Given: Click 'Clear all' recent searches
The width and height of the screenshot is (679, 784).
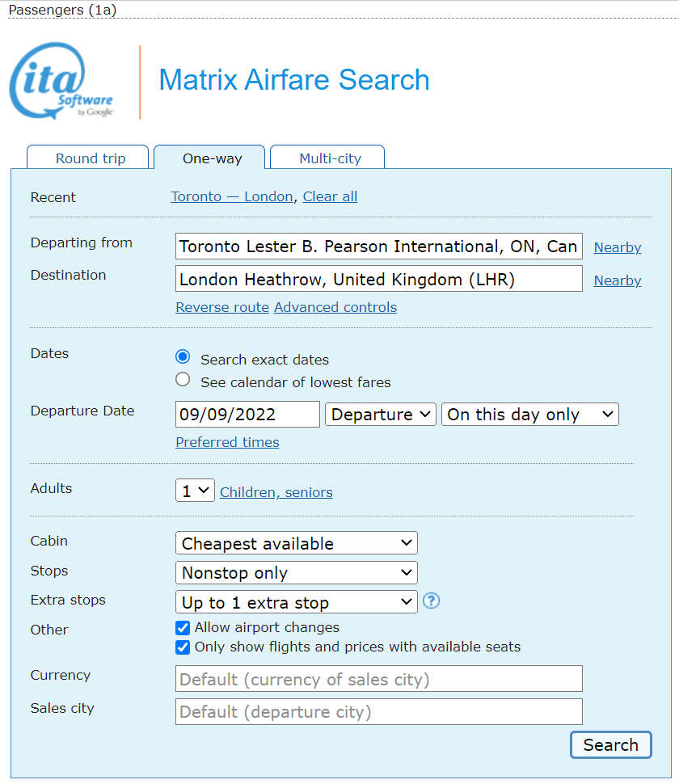Looking at the screenshot, I should [x=330, y=196].
